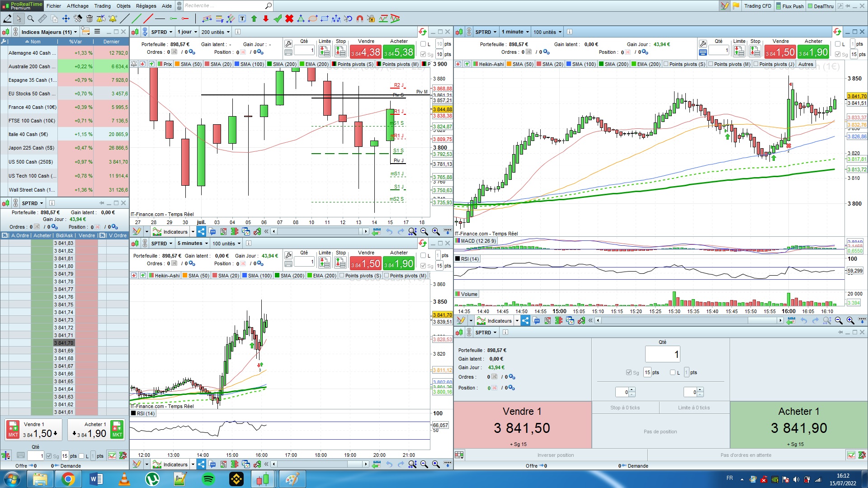Select the ruler measure tool
Viewport: 868px width, 488px height.
[42, 19]
